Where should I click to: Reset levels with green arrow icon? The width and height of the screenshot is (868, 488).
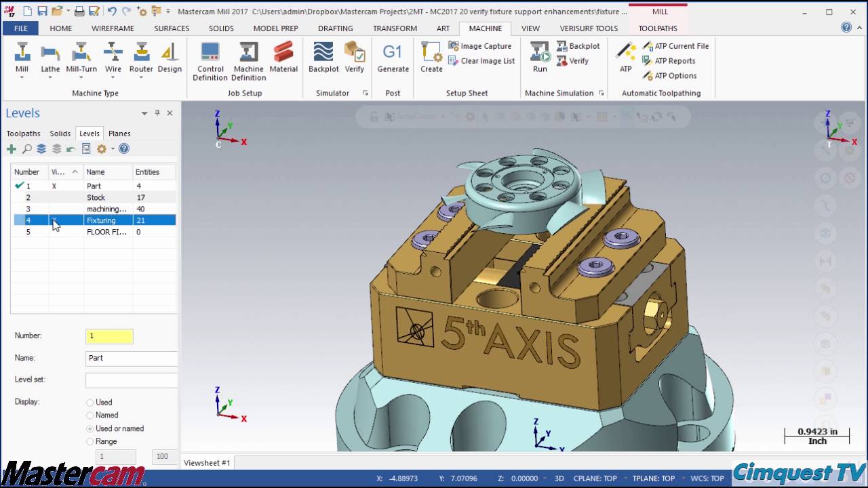[x=71, y=148]
